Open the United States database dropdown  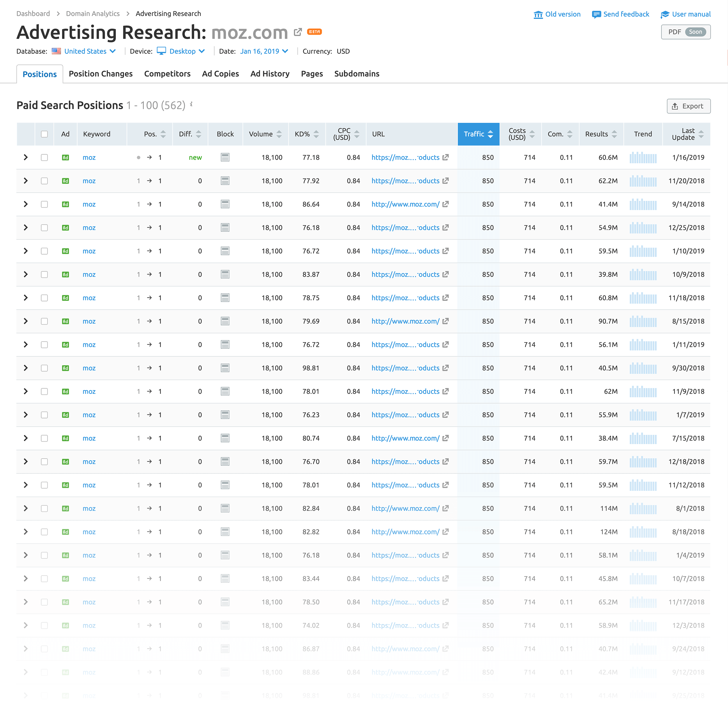[x=89, y=51]
